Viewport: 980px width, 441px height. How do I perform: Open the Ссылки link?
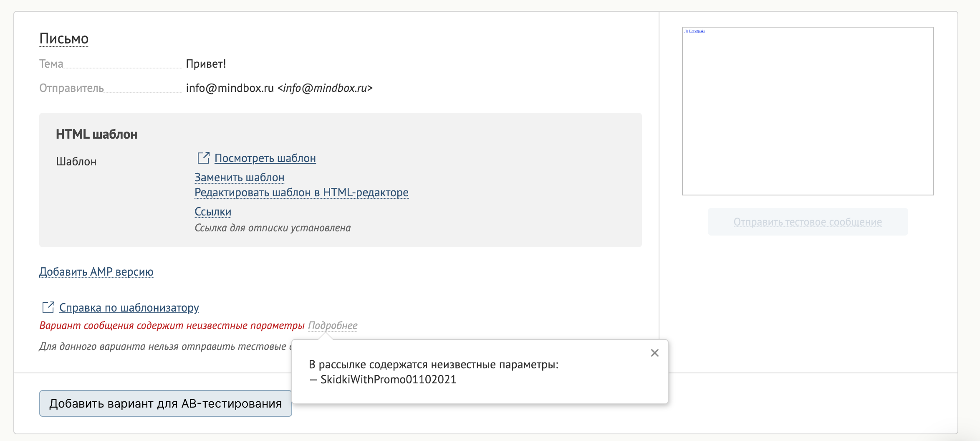pyautogui.click(x=213, y=212)
